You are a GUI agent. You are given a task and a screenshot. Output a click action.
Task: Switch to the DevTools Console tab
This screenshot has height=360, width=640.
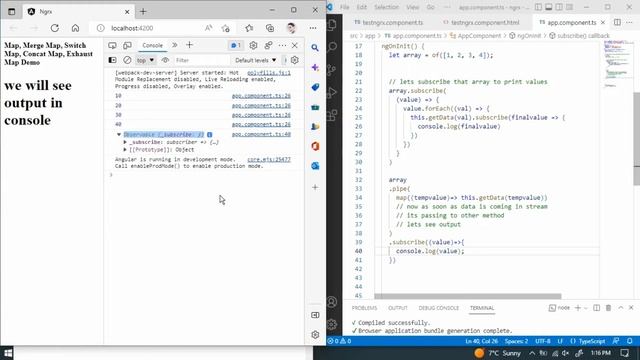pos(153,45)
